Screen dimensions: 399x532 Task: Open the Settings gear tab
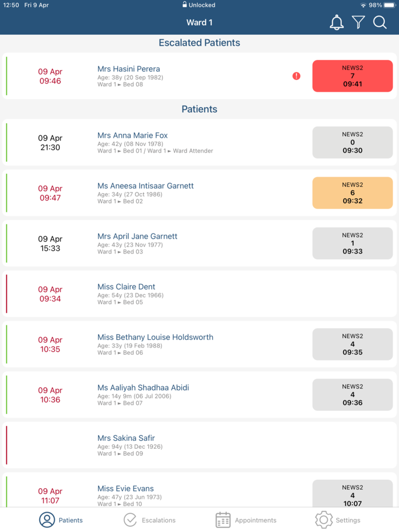[338, 520]
